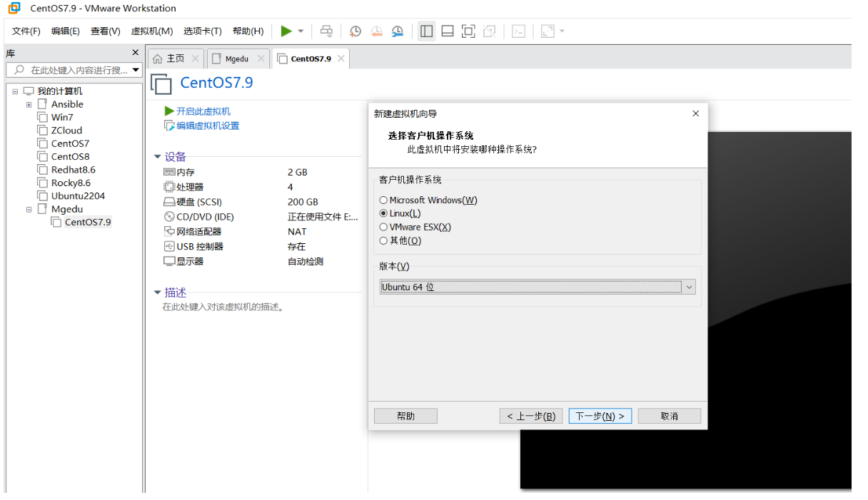Open the 编辑(E) menu
Viewport: 868px width, 500px height.
click(66, 31)
